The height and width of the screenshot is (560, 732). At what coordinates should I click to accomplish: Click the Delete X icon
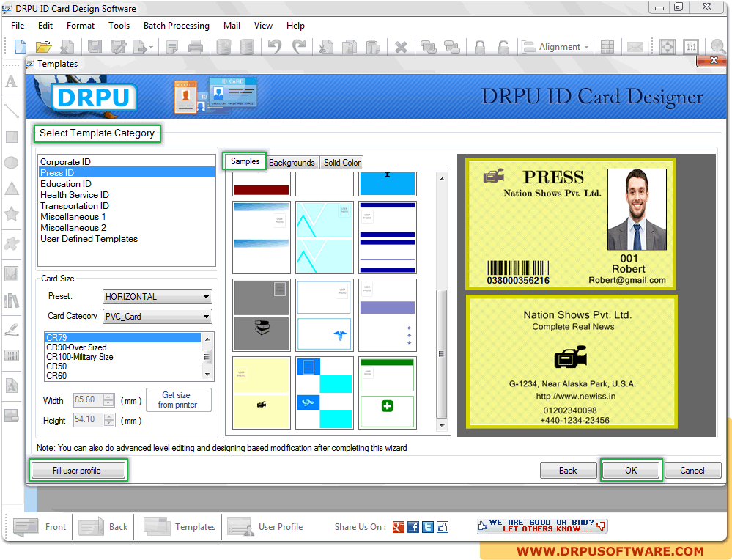pos(401,47)
